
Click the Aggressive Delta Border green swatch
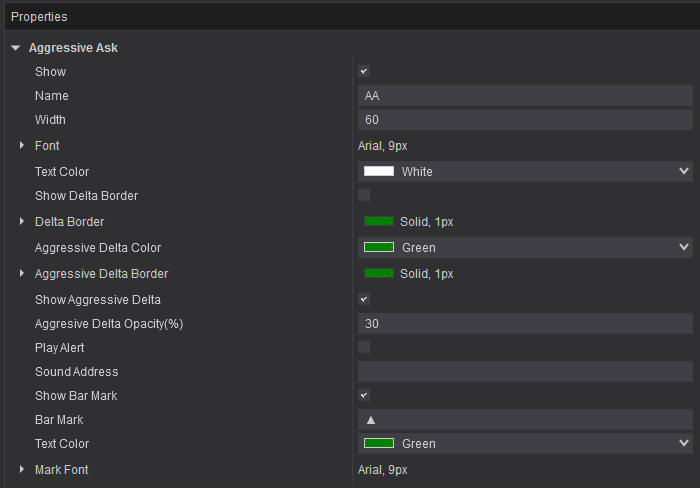pos(379,274)
